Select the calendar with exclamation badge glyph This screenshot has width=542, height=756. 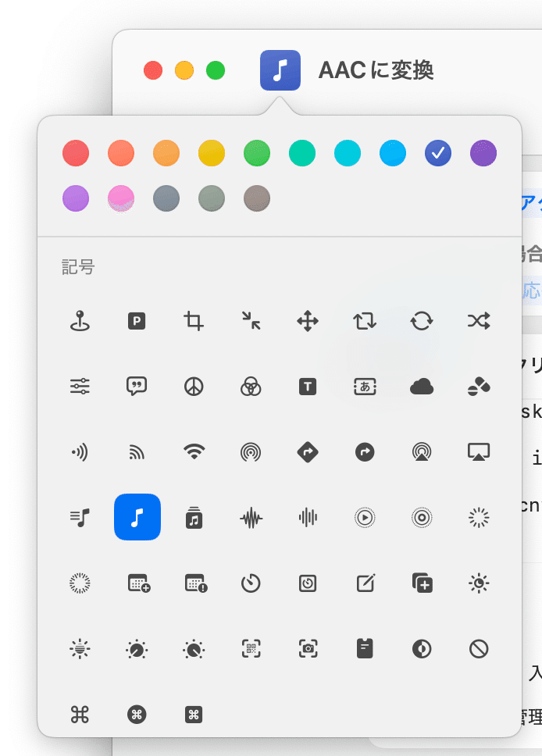point(196,583)
